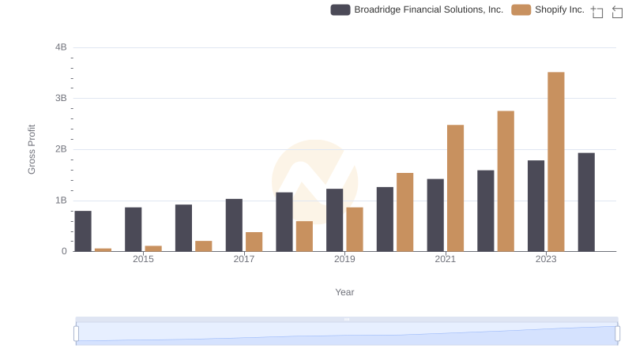
Task: Click the Shopify bar for 2020
Action: click(404, 212)
